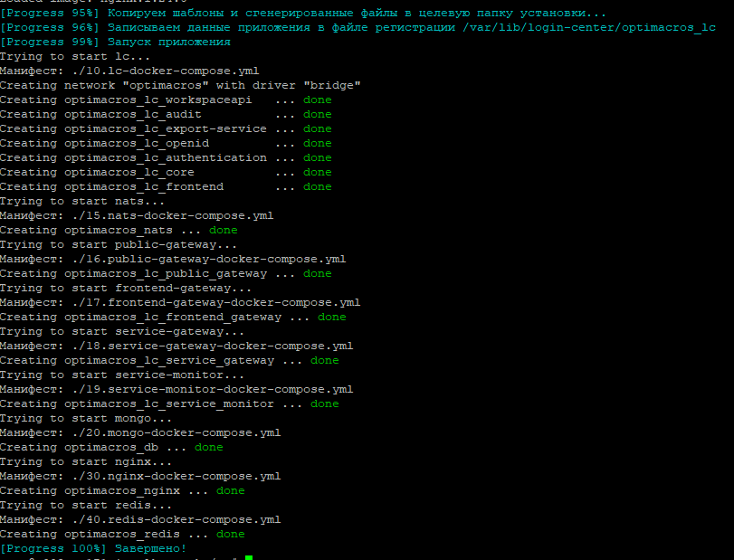
Task: Click 'Trying to start redis...' line
Action: pyautogui.click(x=86, y=507)
